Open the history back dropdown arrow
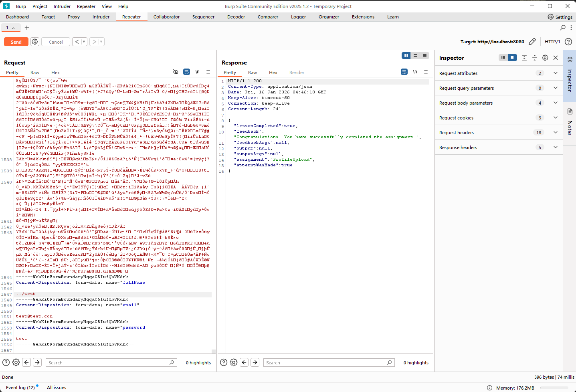This screenshot has height=392, width=576. coord(84,42)
